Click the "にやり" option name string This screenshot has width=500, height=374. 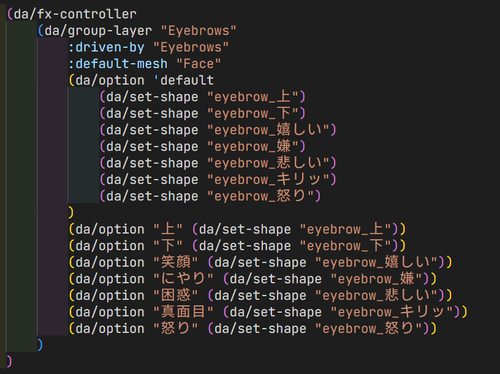click(x=183, y=279)
